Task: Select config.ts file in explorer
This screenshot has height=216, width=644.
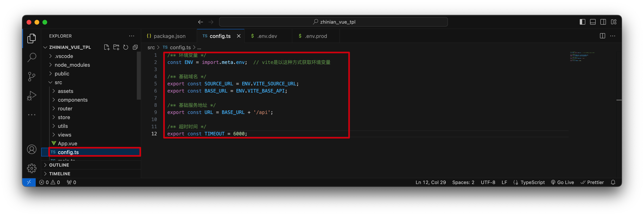Action: pyautogui.click(x=91, y=152)
